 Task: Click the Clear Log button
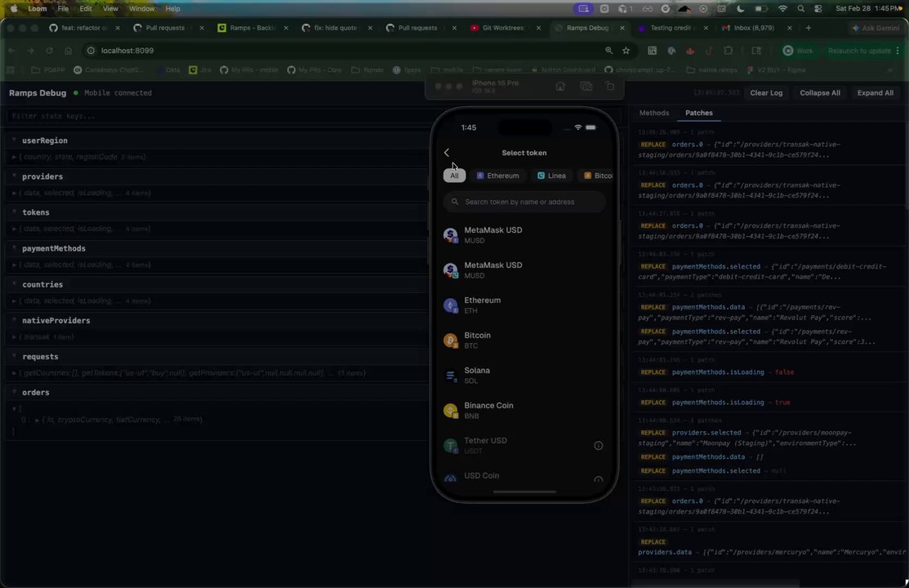point(766,93)
